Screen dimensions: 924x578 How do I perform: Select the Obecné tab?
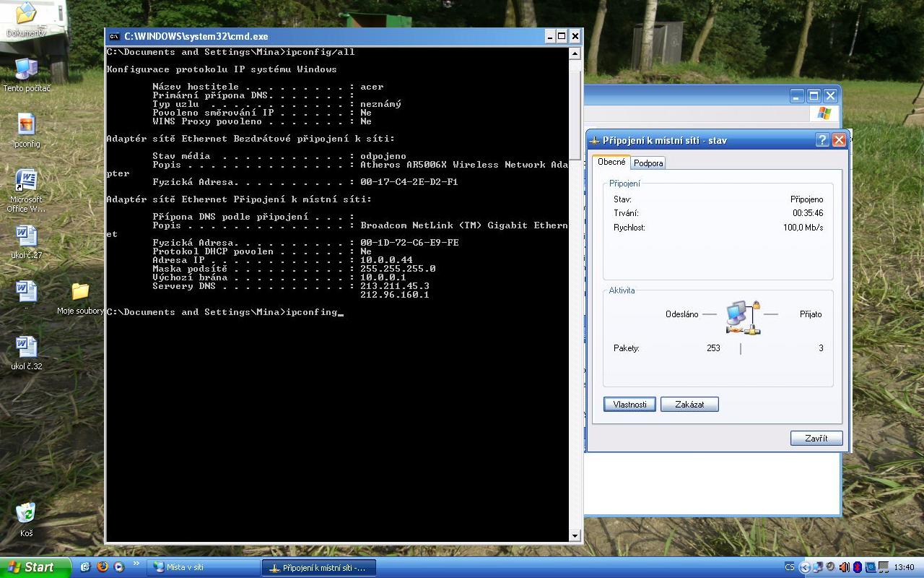click(x=611, y=162)
